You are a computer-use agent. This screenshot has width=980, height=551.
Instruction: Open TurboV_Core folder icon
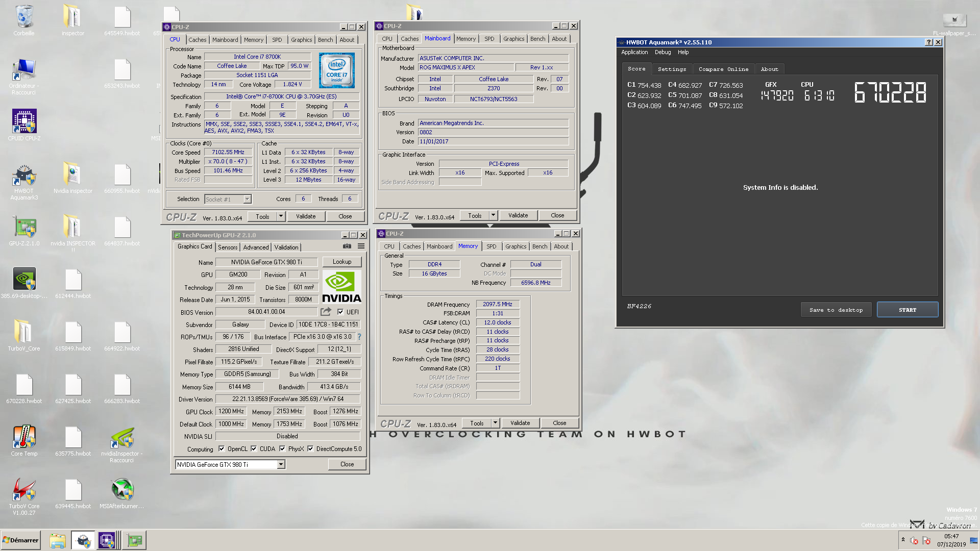(x=24, y=335)
